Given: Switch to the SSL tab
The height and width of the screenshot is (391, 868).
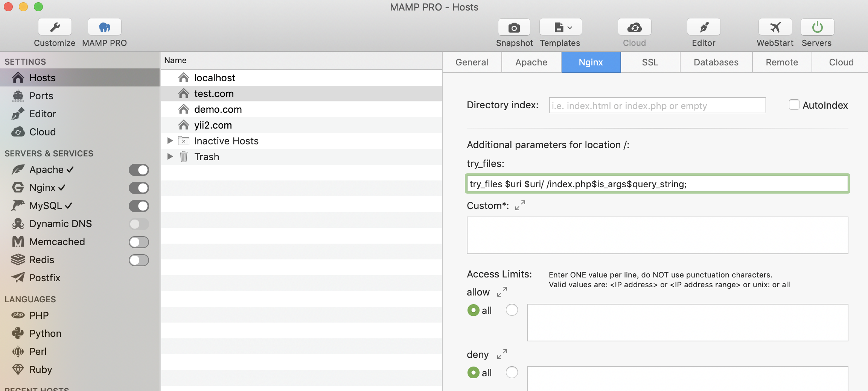Looking at the screenshot, I should click(x=650, y=62).
